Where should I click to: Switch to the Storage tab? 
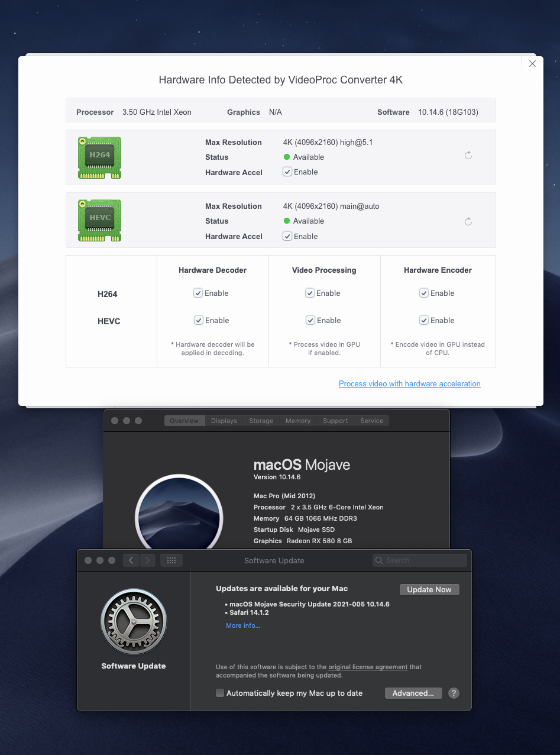261,421
